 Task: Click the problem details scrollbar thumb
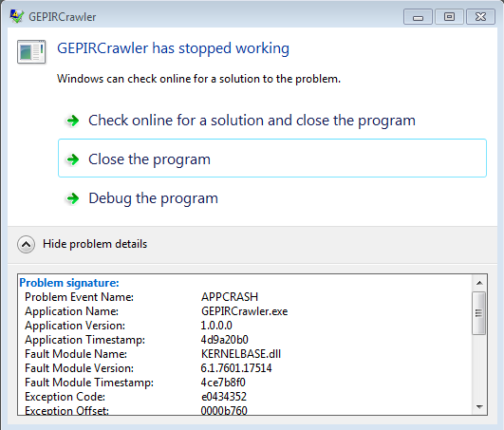[479, 313]
